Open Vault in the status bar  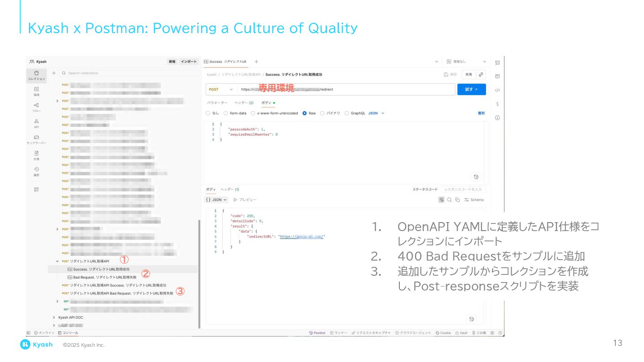coord(462,333)
